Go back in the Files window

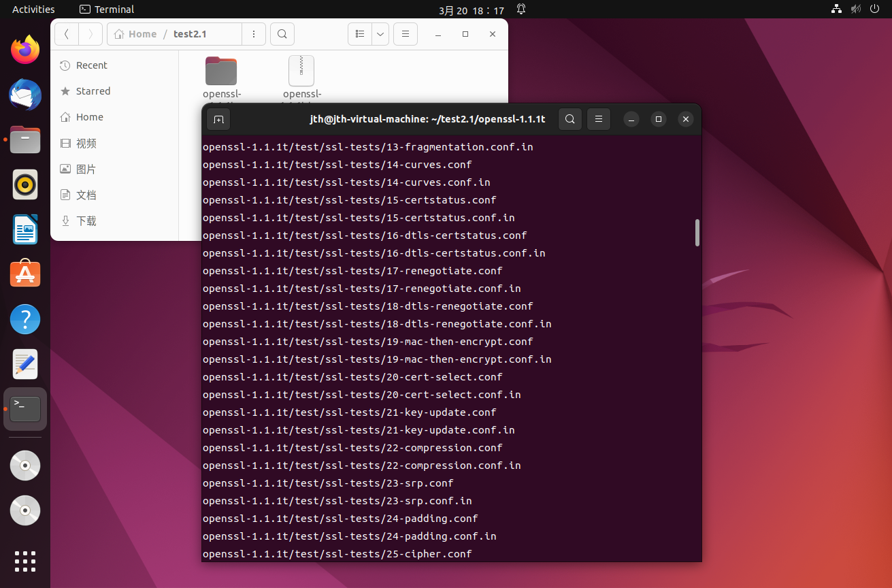click(67, 34)
